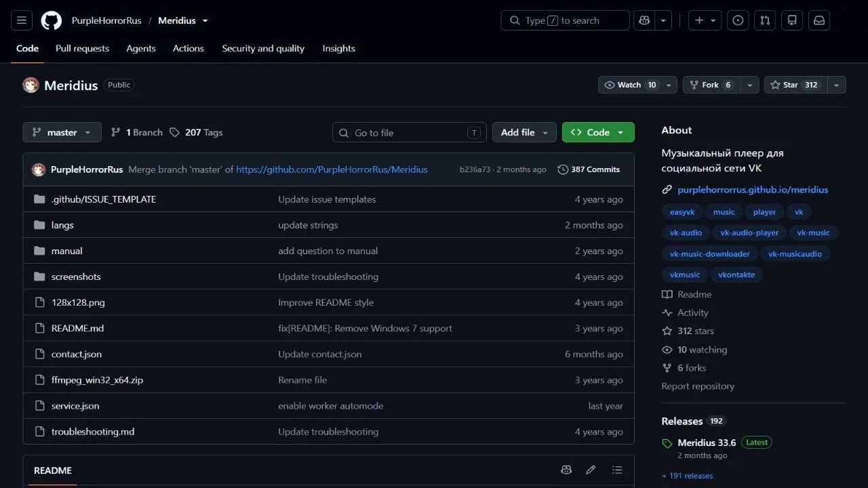Open the troubleshooting.md file
Screen dimensions: 868x488
click(93, 432)
